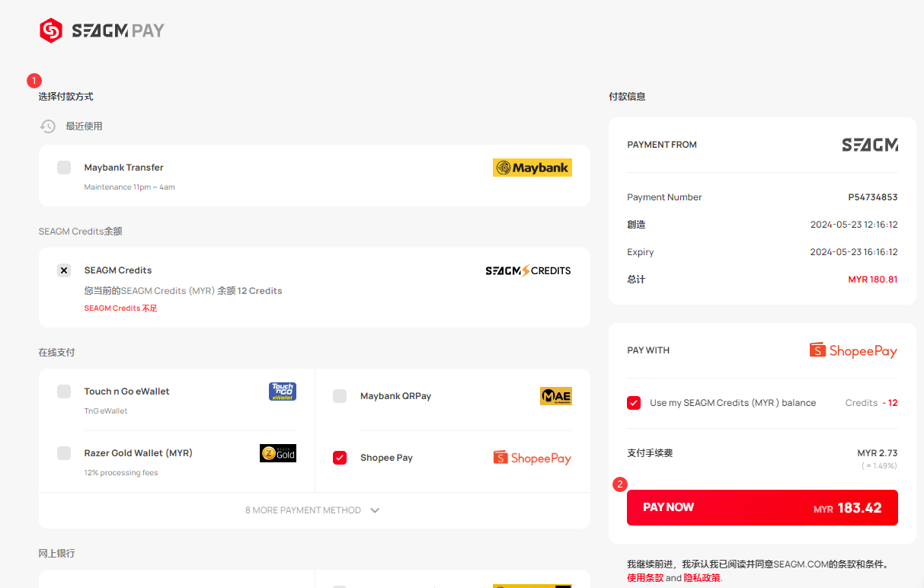Click the Maintenance 11pm ~ 4am note
924x588 pixels.
129,187
